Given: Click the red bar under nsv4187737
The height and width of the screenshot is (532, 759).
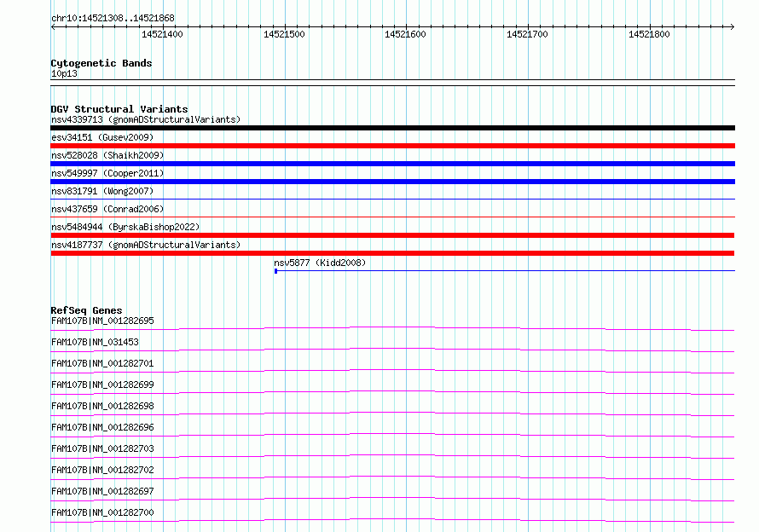Looking at the screenshot, I should point(392,253).
